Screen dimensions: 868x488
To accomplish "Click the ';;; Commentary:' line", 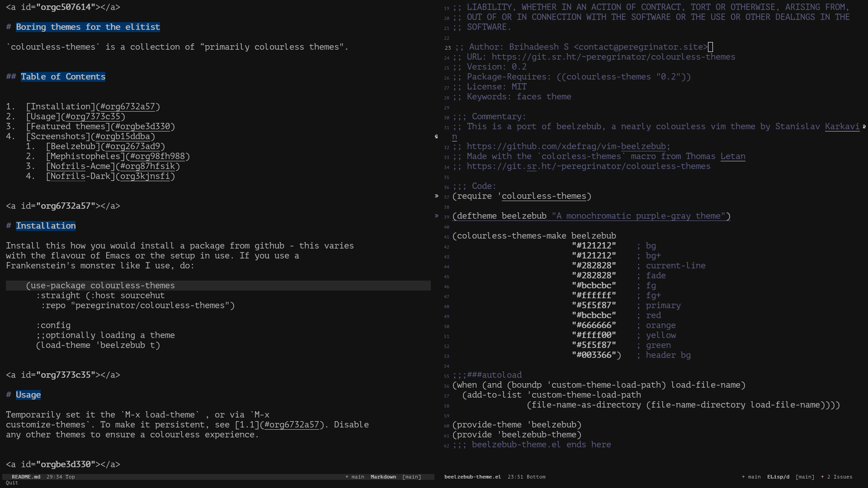I will pyautogui.click(x=489, y=117).
